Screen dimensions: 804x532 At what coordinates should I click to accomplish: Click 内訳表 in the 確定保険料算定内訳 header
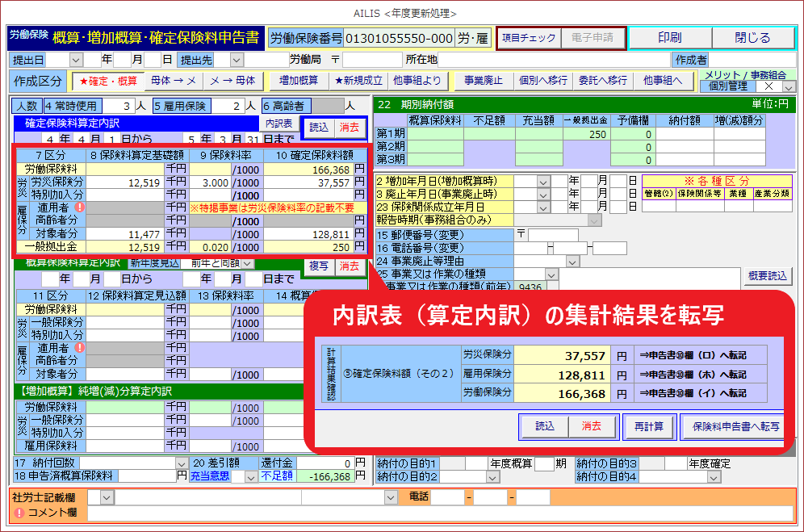(279, 124)
